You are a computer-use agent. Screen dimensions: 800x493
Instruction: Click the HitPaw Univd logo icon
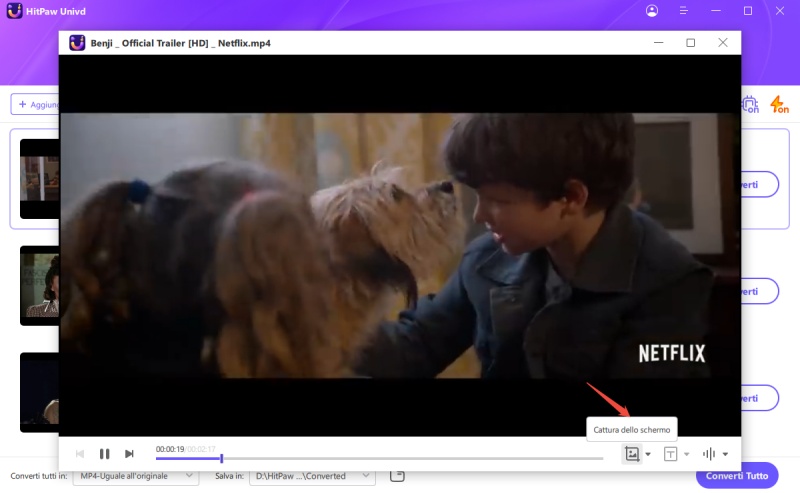tap(14, 11)
